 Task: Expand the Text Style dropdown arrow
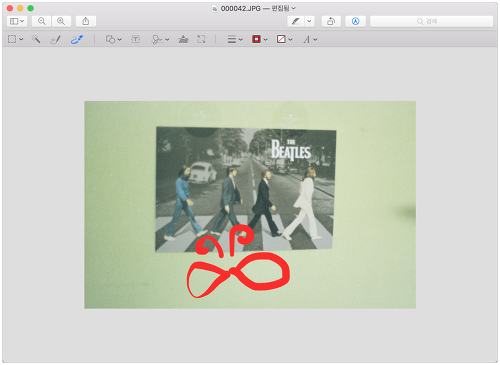point(315,40)
